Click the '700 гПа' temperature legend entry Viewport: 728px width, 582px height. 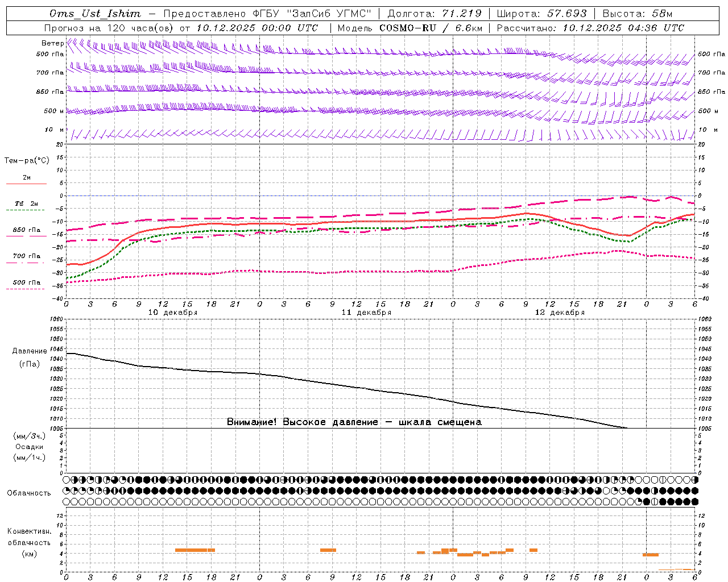[x=27, y=256]
